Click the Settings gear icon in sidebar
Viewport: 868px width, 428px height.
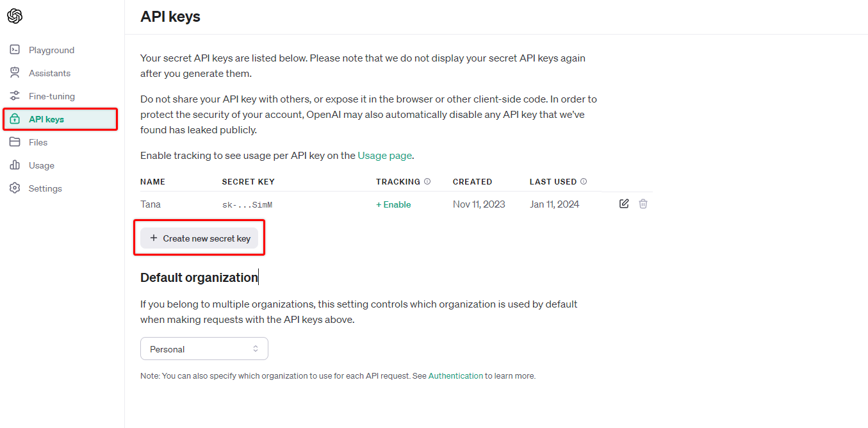point(15,188)
